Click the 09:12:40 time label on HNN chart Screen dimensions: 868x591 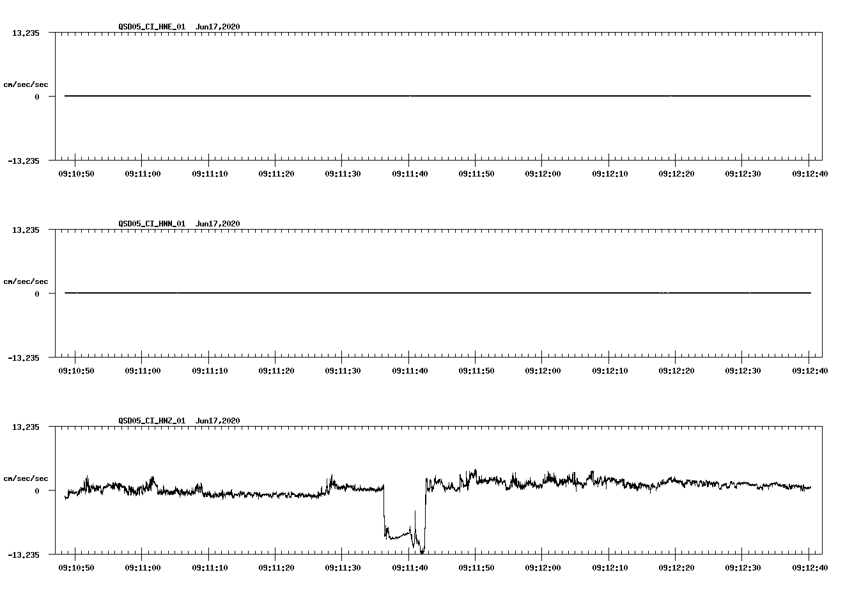[810, 370]
